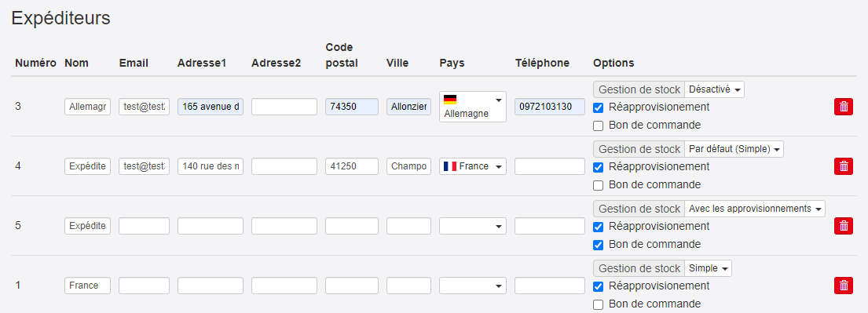This screenshot has width=868, height=313.
Task: Toggle Réapprovisionement for shipper 1
Action: pos(598,286)
